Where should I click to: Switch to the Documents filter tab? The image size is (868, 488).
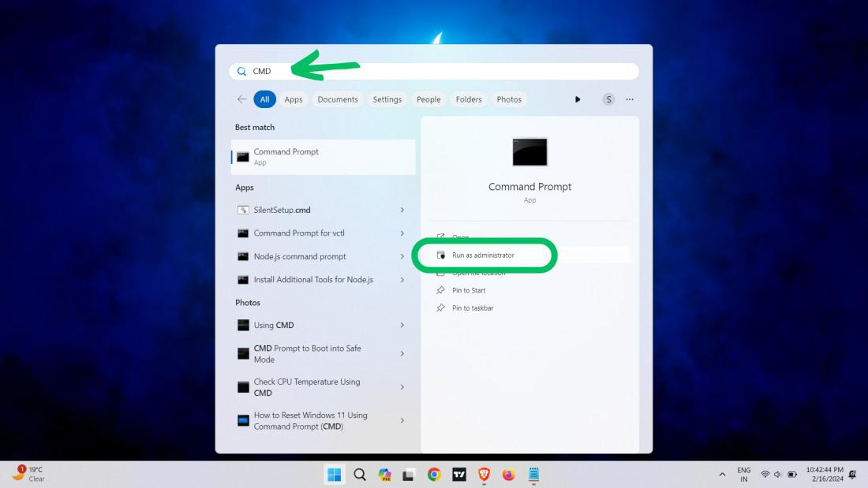coord(338,99)
